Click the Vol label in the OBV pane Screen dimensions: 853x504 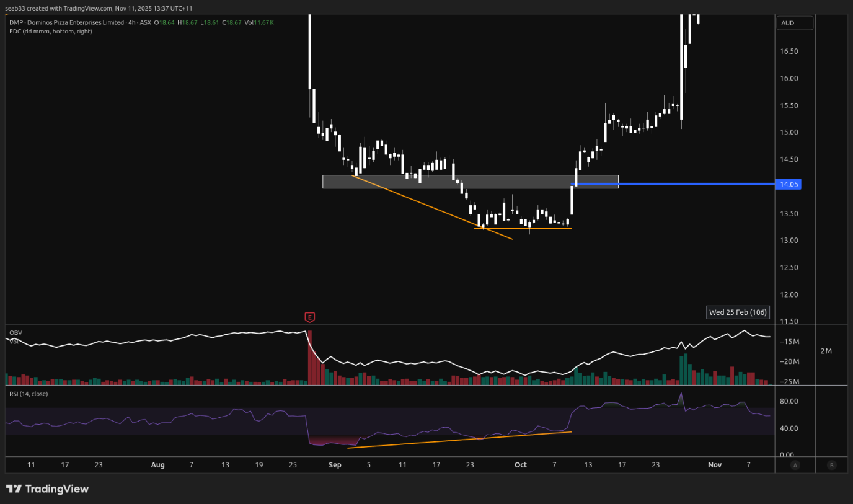click(13, 342)
